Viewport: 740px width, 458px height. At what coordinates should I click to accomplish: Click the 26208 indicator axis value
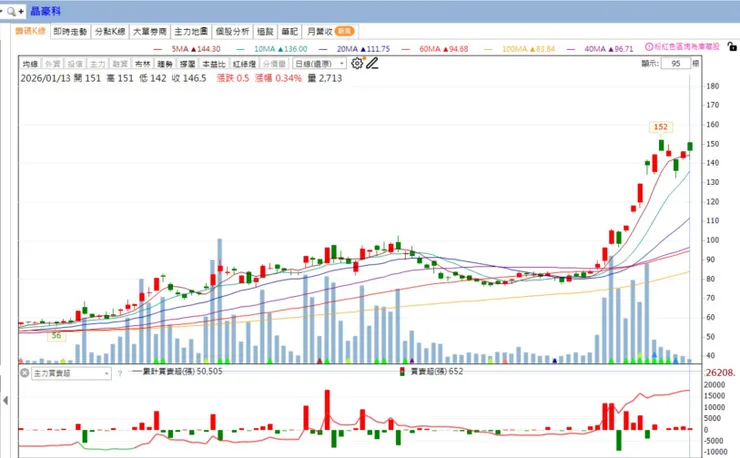coord(720,373)
